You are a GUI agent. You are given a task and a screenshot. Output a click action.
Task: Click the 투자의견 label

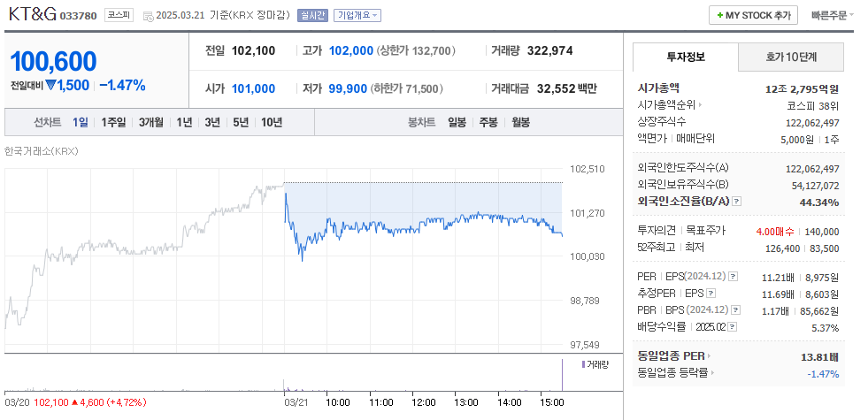[x=656, y=232]
